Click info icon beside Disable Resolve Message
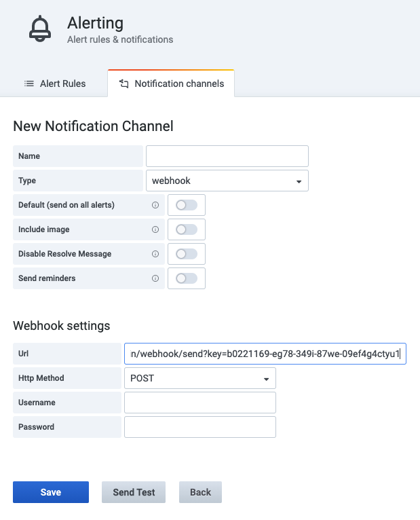The image size is (420, 520). (x=155, y=254)
